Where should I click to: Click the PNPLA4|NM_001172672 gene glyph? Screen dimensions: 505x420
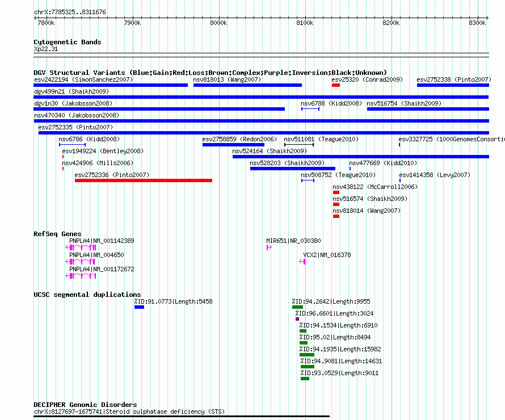(x=81, y=276)
